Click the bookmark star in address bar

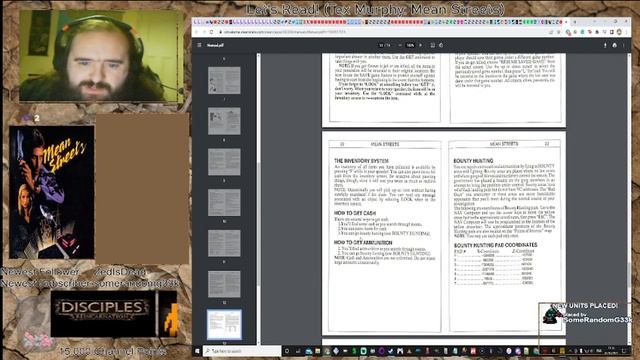click(x=558, y=32)
